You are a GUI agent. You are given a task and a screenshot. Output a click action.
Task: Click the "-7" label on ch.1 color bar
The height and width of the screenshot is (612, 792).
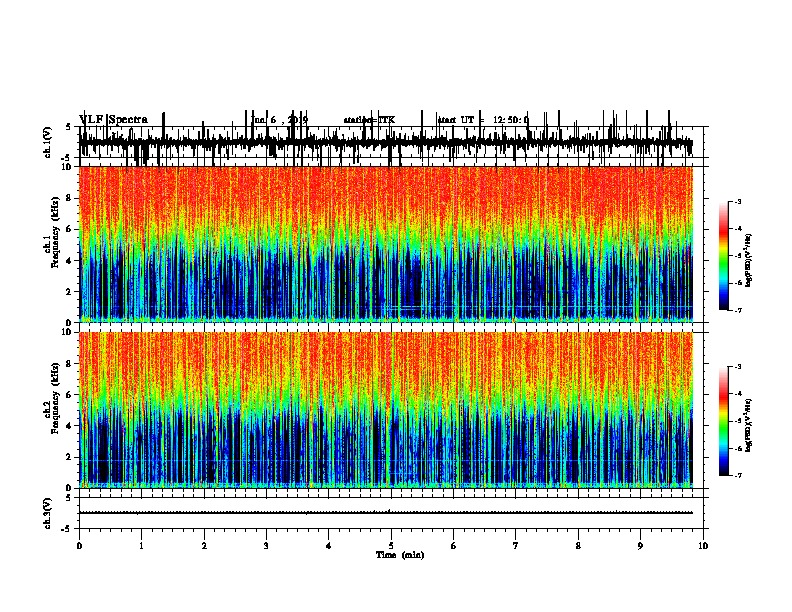tap(738, 310)
